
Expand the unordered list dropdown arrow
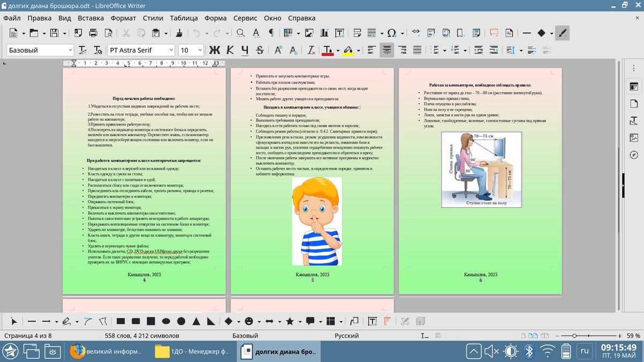444,50
